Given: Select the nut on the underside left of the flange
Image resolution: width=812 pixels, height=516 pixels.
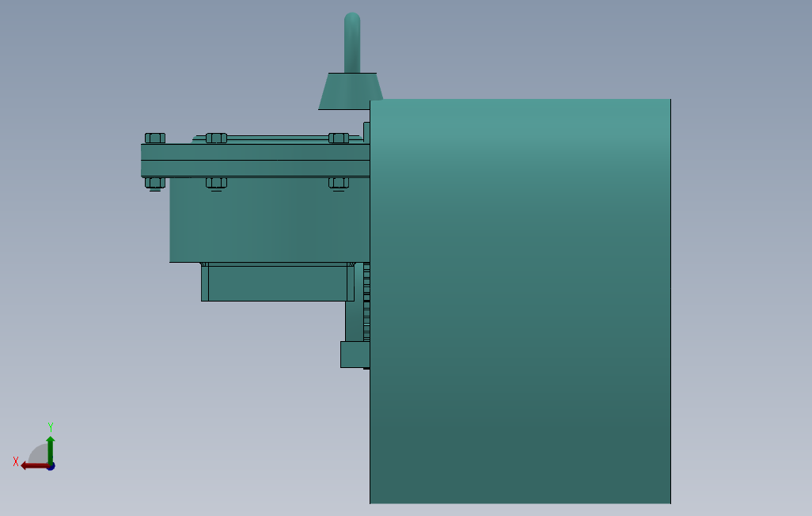Looking at the screenshot, I should (x=153, y=182).
